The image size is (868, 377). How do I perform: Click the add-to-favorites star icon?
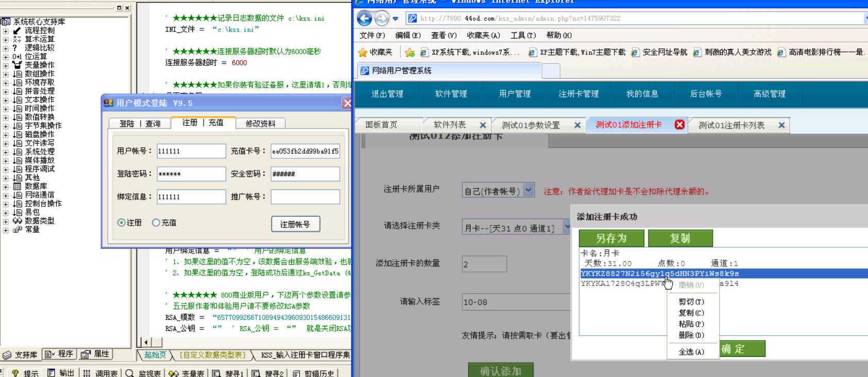[410, 53]
